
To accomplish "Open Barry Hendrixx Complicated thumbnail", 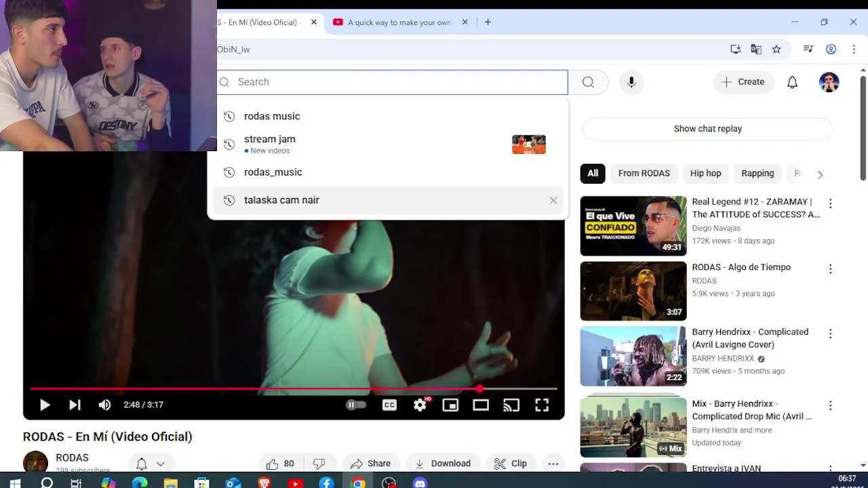I will point(633,357).
